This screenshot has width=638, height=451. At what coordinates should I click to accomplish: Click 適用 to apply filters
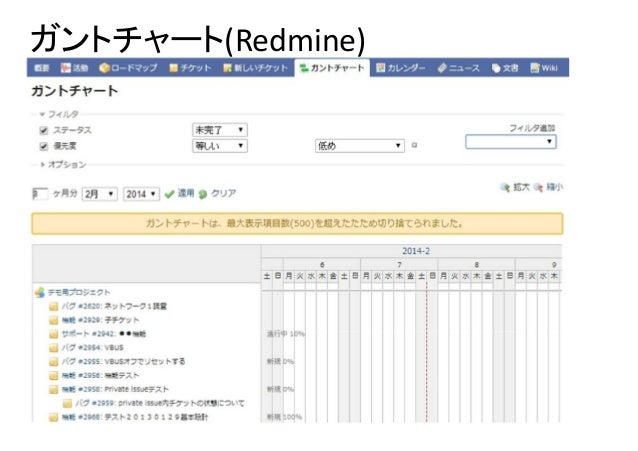179,193
